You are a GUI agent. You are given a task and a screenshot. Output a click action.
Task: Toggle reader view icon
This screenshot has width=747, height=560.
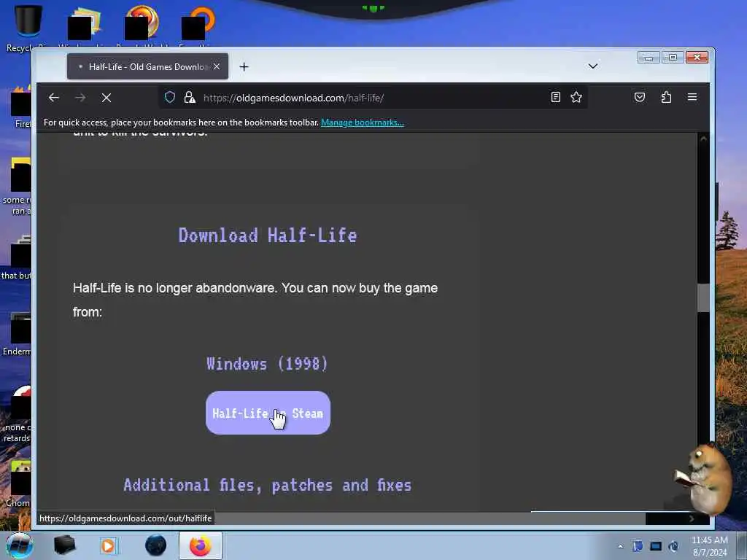[555, 97]
